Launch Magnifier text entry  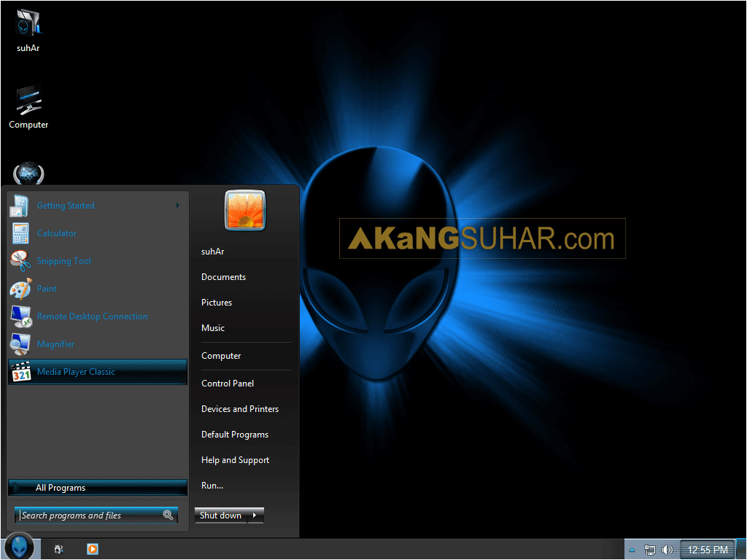click(x=55, y=344)
